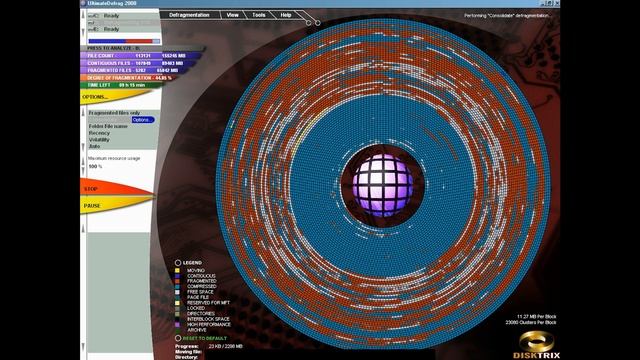Pick the Compressed color swatch in legend
Screen dimensions: 640x360
point(177,287)
